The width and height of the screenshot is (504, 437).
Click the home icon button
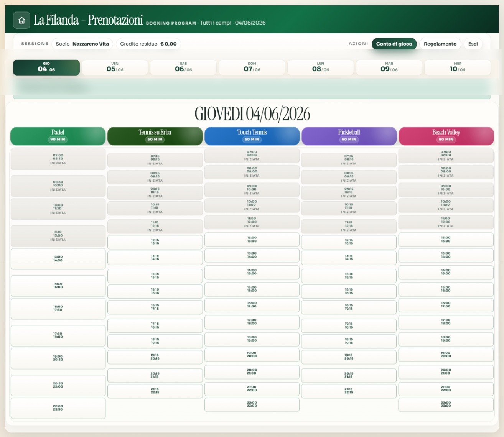point(21,20)
